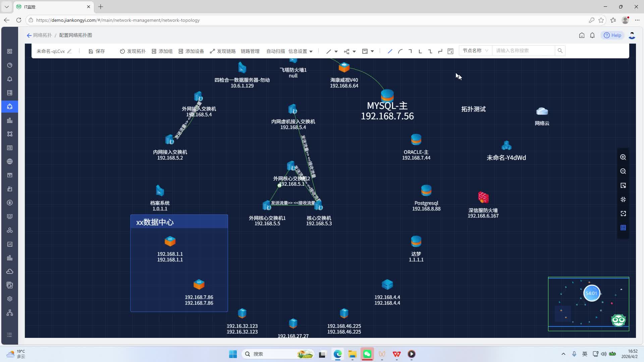Expand the layout tree style dropdown arrow
The height and width of the screenshot is (362, 644).
(354, 52)
